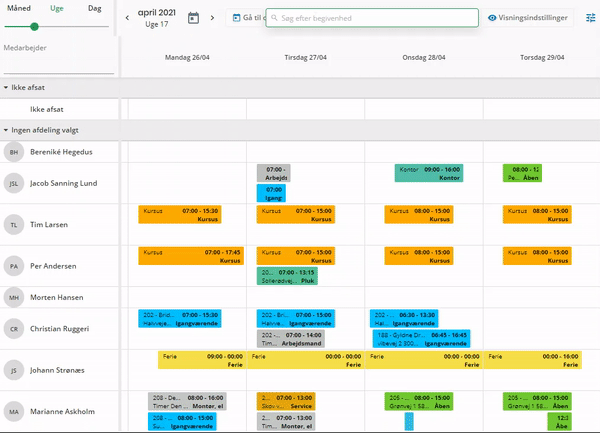This screenshot has width=600, height=433.
Task: Collapse the Ikke afsat section
Action: 6,88
